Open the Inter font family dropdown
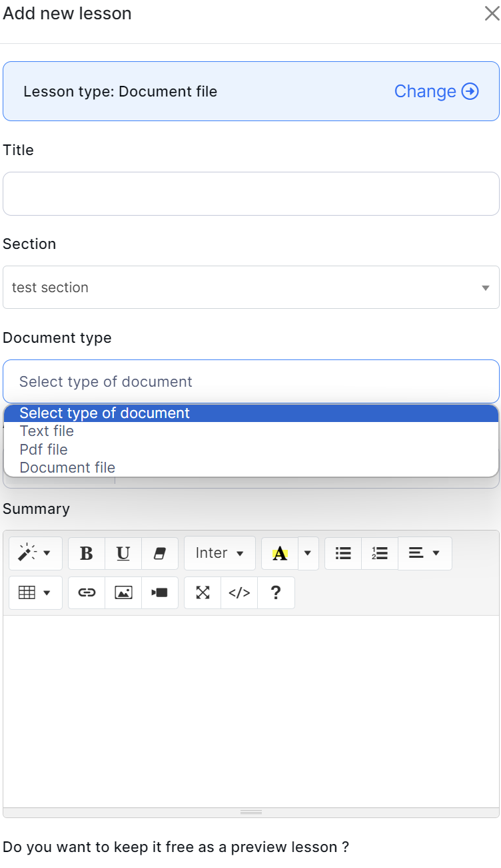 tap(219, 553)
